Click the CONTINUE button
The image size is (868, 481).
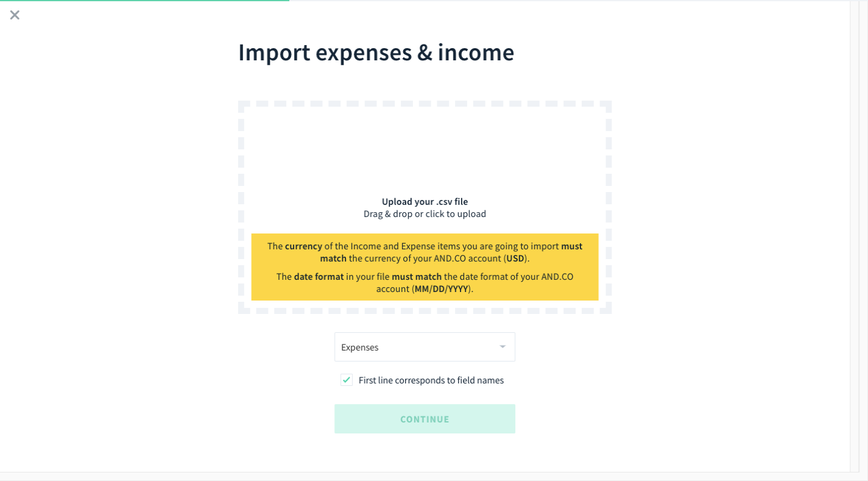(x=425, y=419)
